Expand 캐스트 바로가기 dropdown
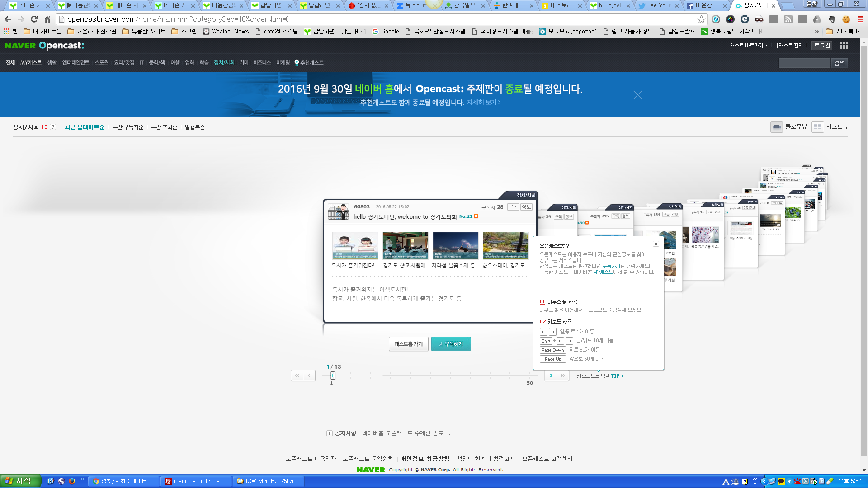Image resolution: width=868 pixels, height=488 pixels. coord(749,46)
